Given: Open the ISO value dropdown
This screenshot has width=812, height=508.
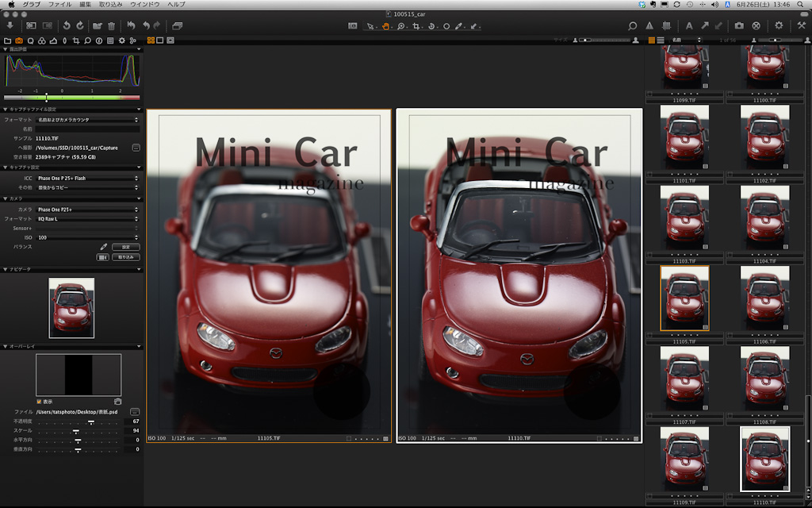Looking at the screenshot, I should point(87,237).
